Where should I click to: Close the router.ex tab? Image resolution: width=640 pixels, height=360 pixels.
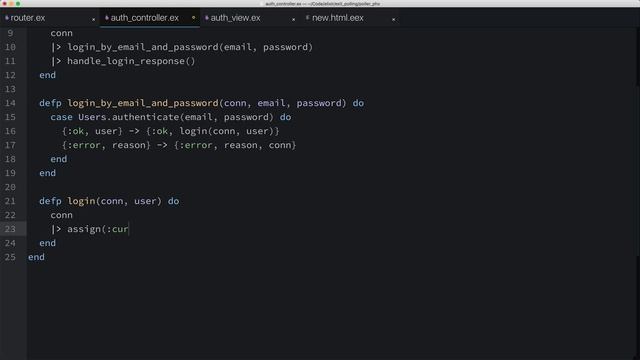[93, 19]
